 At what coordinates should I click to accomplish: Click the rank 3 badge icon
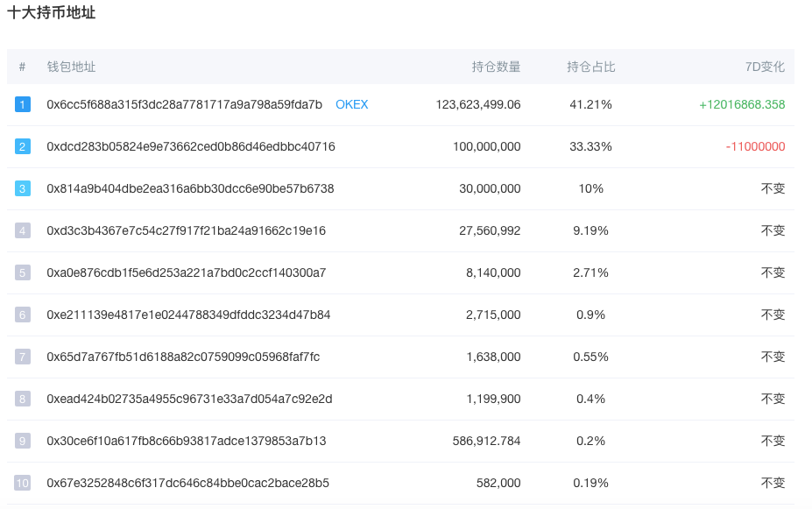[x=22, y=188]
